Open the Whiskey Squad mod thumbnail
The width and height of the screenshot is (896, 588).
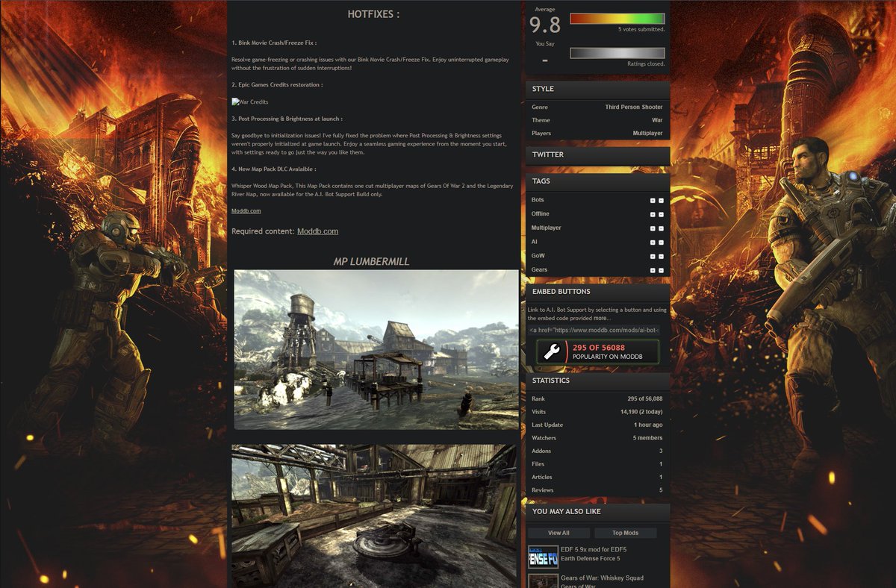click(543, 581)
